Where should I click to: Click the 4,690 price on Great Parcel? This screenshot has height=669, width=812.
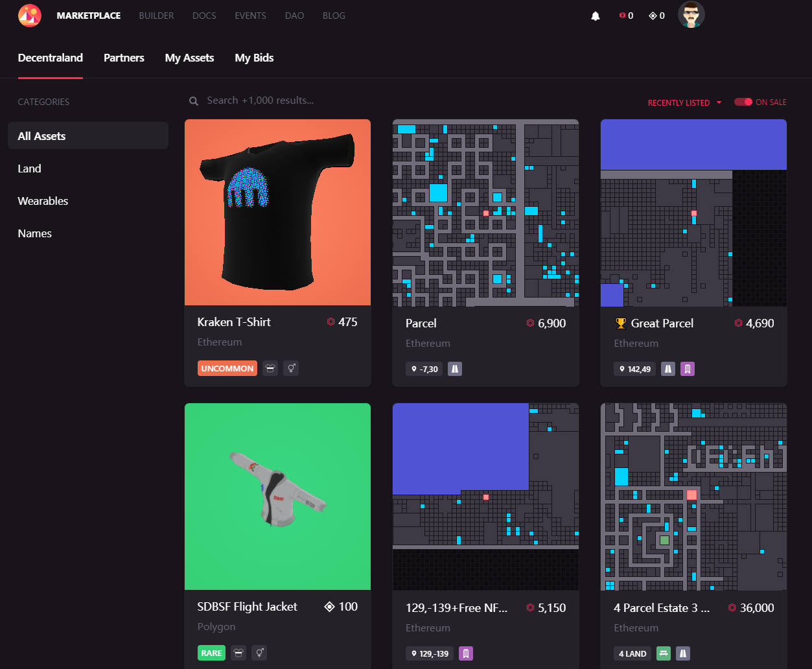[x=760, y=323]
